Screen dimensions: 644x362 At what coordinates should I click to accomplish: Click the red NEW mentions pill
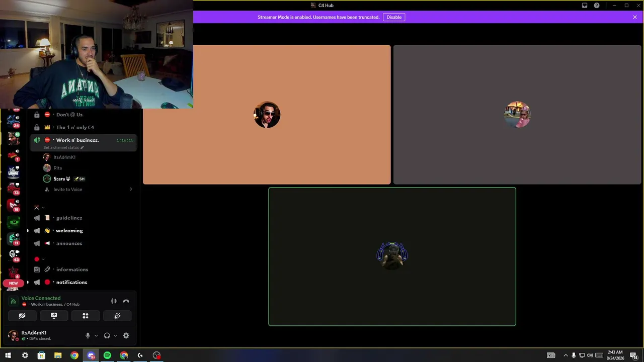click(14, 283)
